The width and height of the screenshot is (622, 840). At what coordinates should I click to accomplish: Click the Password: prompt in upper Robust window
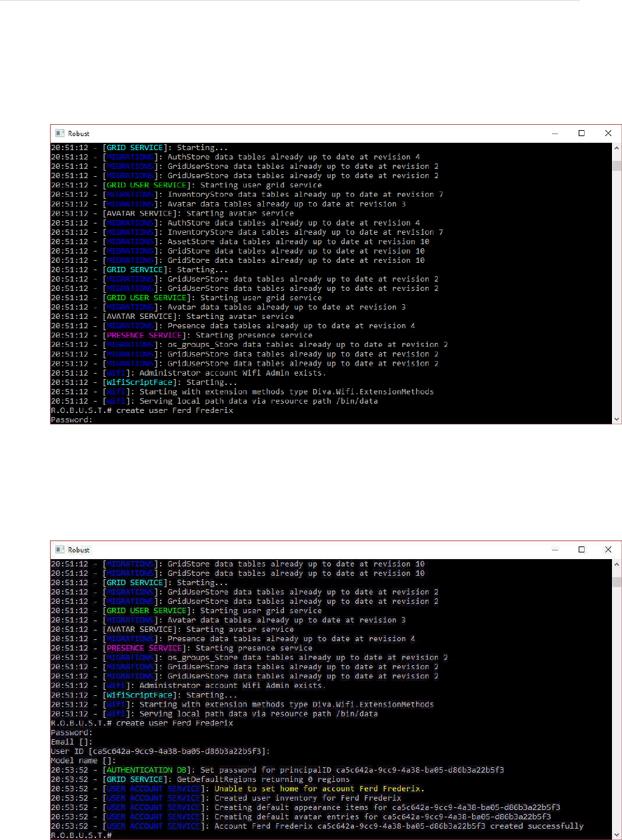71,420
